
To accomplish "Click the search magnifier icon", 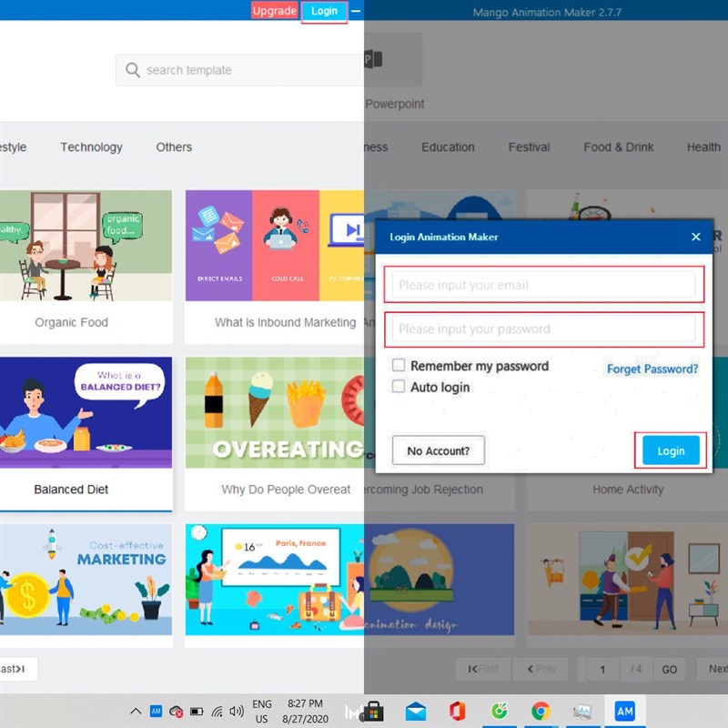I will click(x=132, y=70).
